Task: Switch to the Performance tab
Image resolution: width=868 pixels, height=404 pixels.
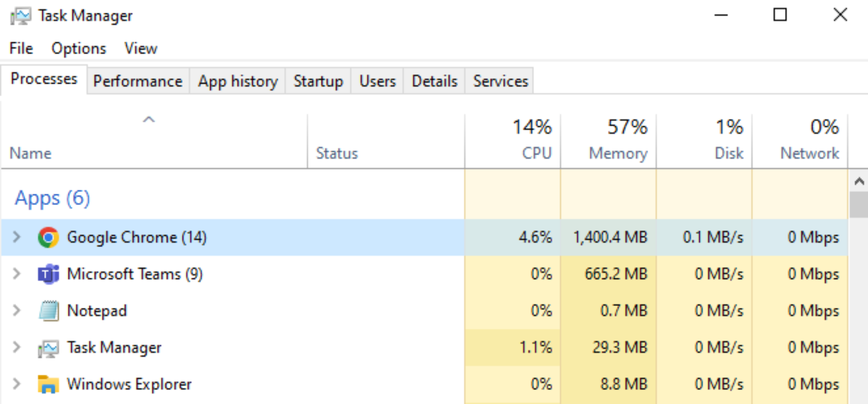Action: (138, 81)
